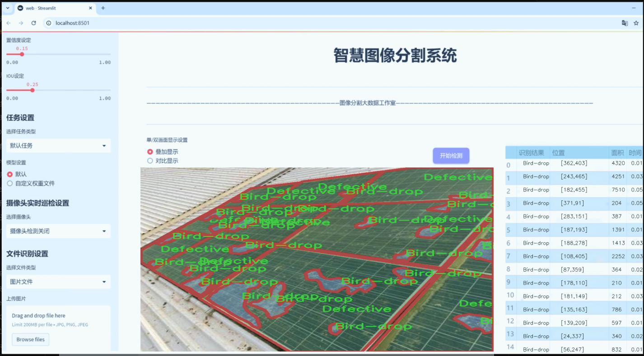Screen dimensions: 644x356
Task: Select the 默认 model radio button
Action: coord(9,174)
